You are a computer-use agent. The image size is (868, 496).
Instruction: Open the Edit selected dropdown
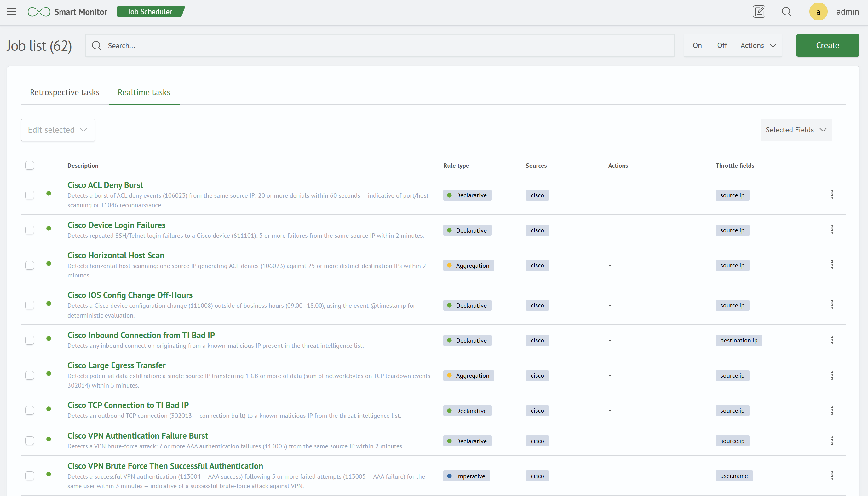pyautogui.click(x=58, y=130)
